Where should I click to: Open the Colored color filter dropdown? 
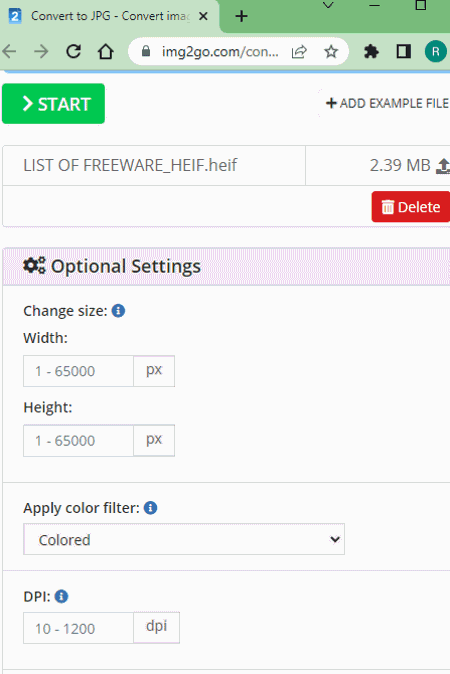[x=184, y=539]
